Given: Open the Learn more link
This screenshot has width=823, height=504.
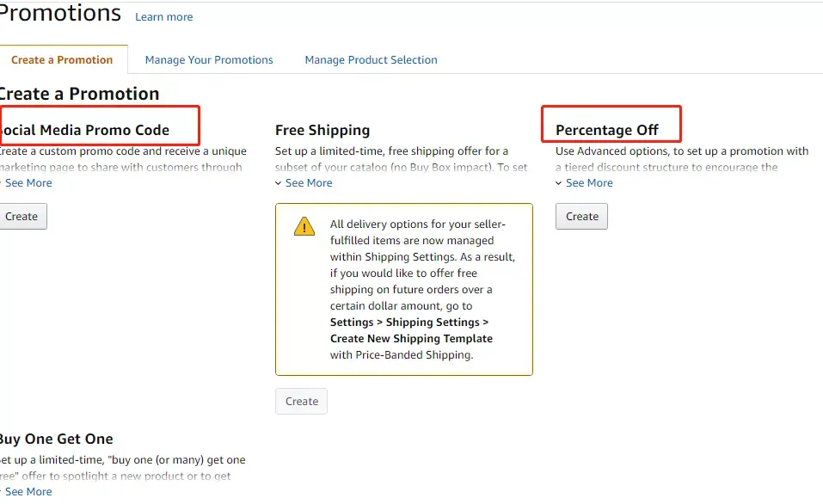Looking at the screenshot, I should click(163, 17).
